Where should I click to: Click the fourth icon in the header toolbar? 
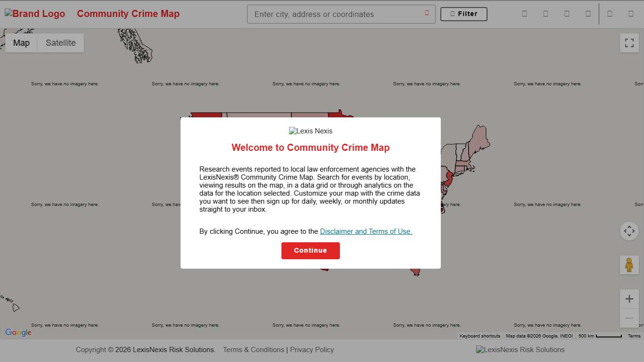pyautogui.click(x=588, y=14)
